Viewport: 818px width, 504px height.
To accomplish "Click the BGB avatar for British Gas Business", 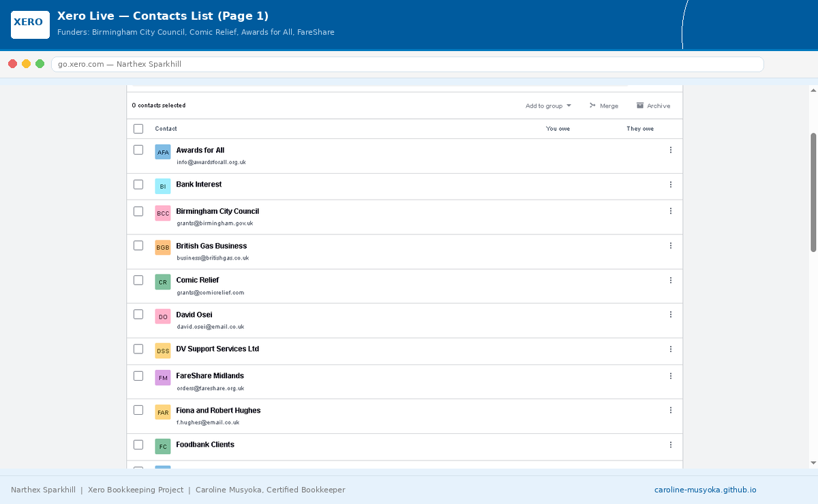I will click(163, 247).
